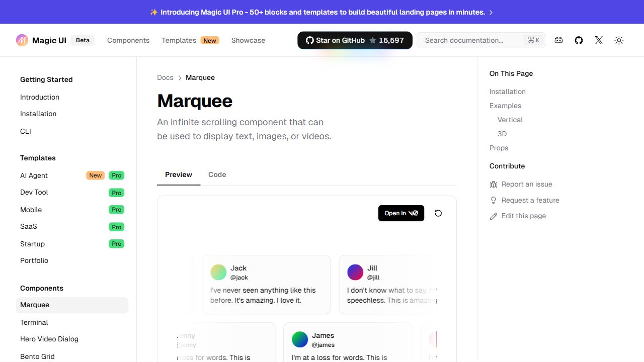This screenshot has height=362, width=644.
Task: Select Marquee in Components sidebar
Action: (x=72, y=305)
